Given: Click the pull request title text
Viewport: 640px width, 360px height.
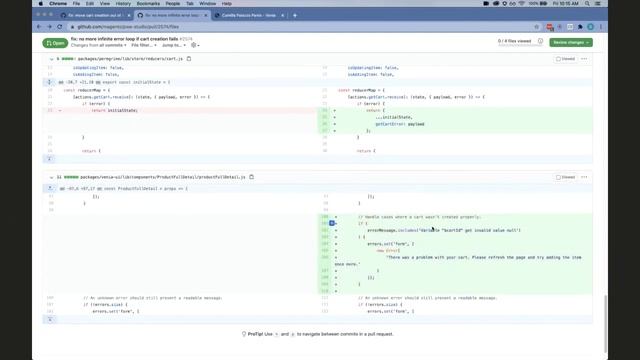Looking at the screenshot, I should [x=124, y=39].
